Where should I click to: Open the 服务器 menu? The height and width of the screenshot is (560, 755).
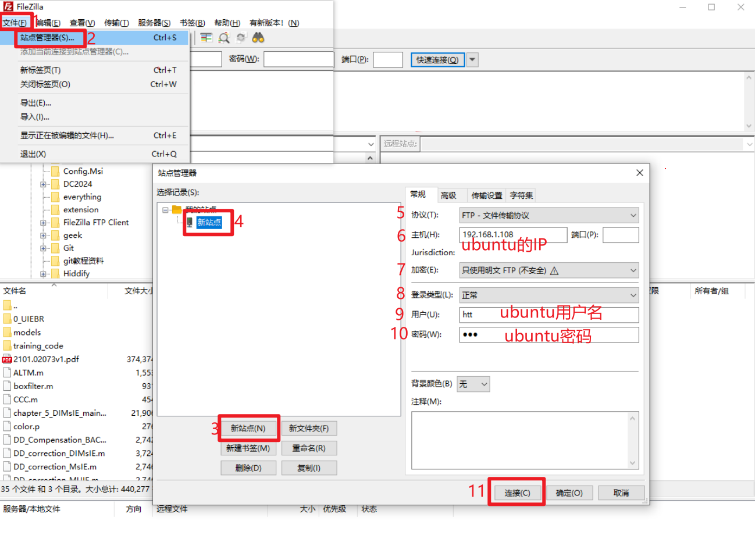coord(154,23)
